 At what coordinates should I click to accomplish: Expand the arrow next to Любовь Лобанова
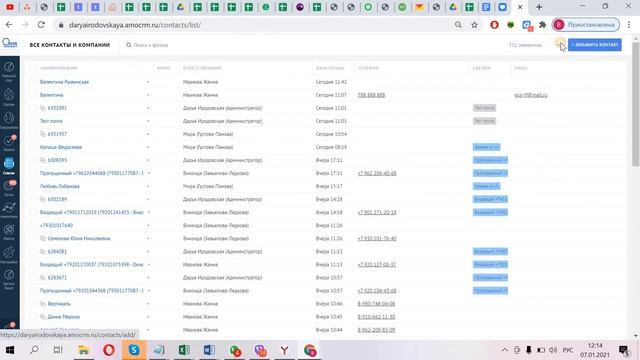(148, 187)
